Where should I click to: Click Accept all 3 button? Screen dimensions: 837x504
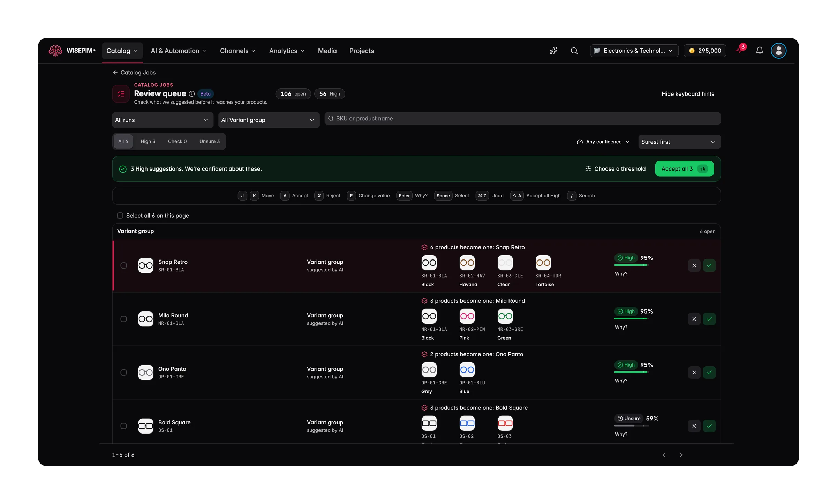click(x=684, y=169)
